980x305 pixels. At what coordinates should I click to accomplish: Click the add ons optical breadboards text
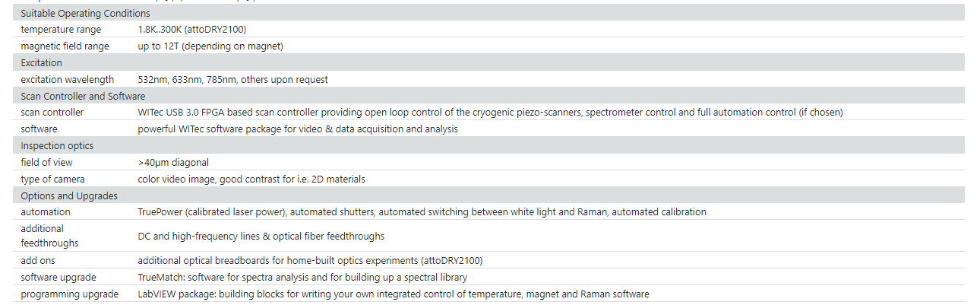[310, 261]
